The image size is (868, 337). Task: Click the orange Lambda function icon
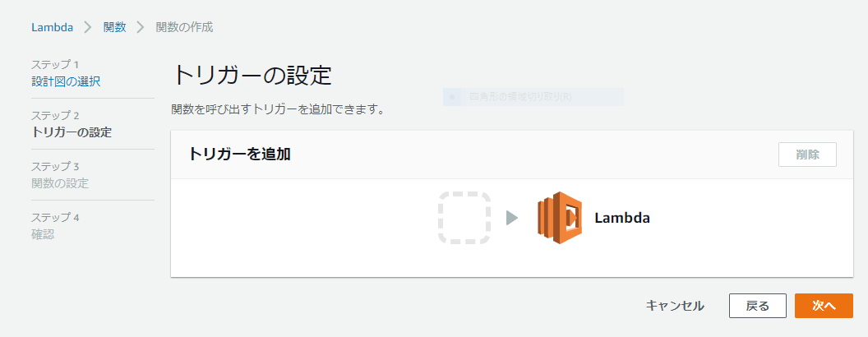[560, 218]
